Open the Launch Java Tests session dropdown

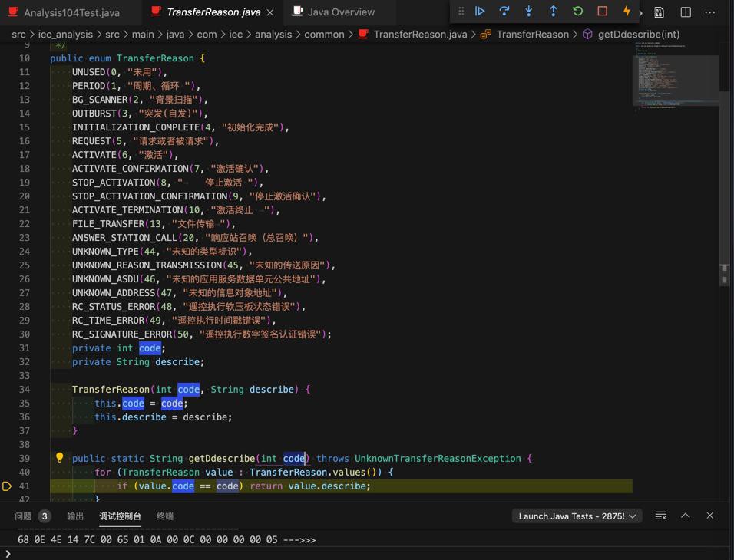[576, 516]
